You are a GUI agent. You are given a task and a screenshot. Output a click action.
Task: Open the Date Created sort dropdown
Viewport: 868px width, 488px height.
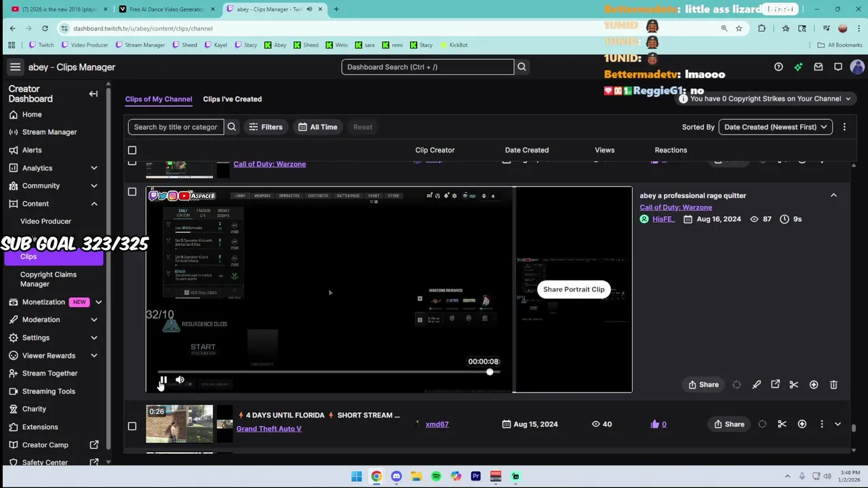pos(775,127)
